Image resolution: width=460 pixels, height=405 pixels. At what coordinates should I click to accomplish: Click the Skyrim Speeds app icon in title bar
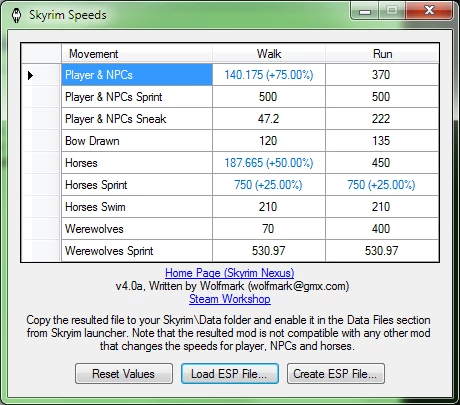coord(16,15)
